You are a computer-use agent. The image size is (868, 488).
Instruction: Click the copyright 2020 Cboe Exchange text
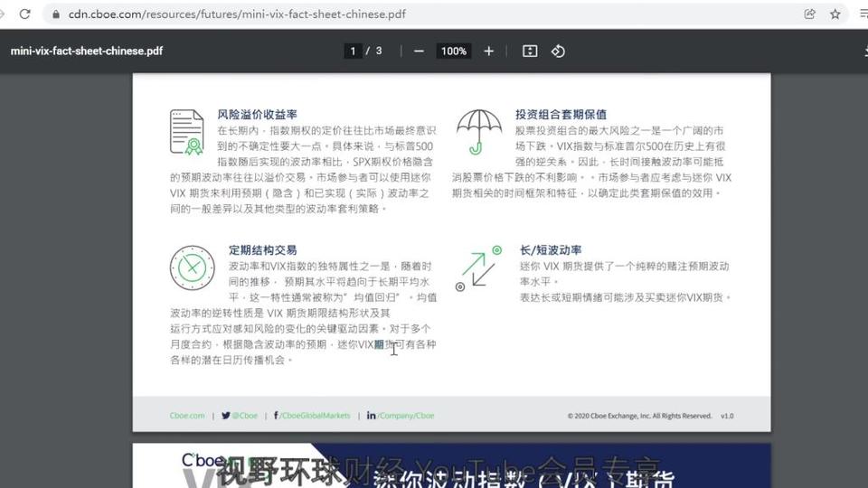point(639,416)
